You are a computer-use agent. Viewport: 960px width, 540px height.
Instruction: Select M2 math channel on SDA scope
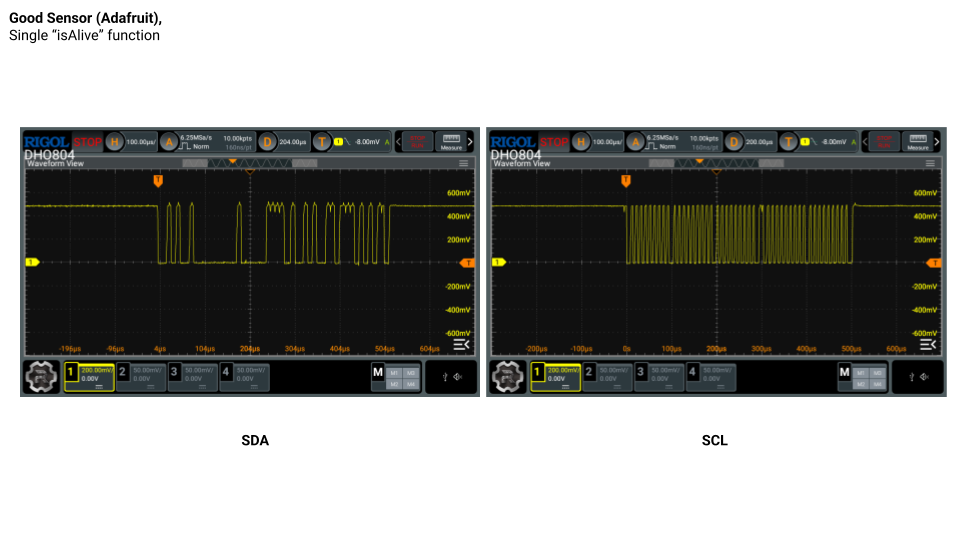[394, 384]
